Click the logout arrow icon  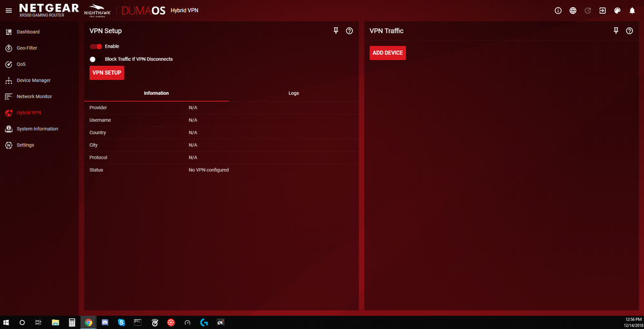click(x=603, y=11)
